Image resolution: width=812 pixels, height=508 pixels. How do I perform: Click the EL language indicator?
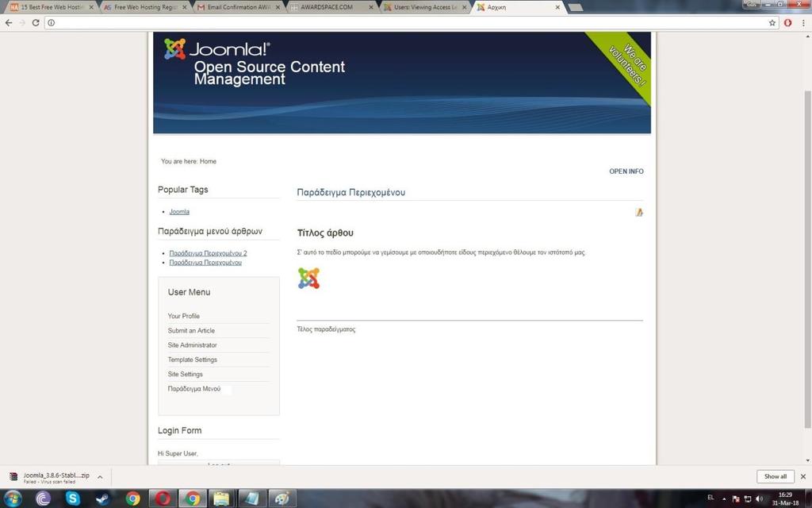pyautogui.click(x=710, y=498)
